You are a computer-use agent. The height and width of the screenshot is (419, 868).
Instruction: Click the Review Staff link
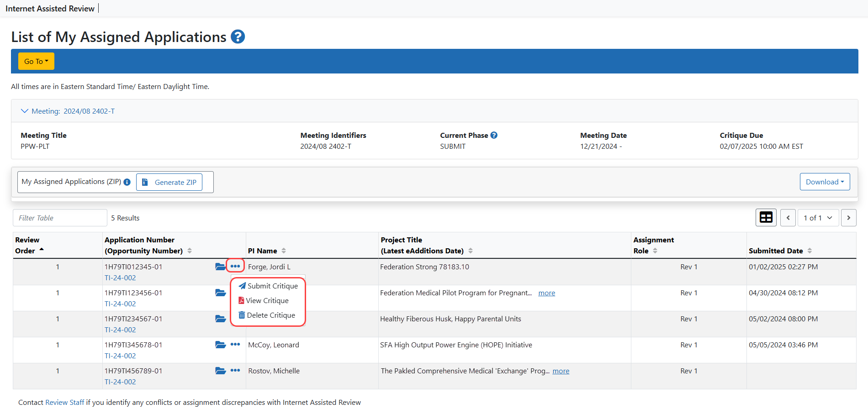tap(65, 402)
